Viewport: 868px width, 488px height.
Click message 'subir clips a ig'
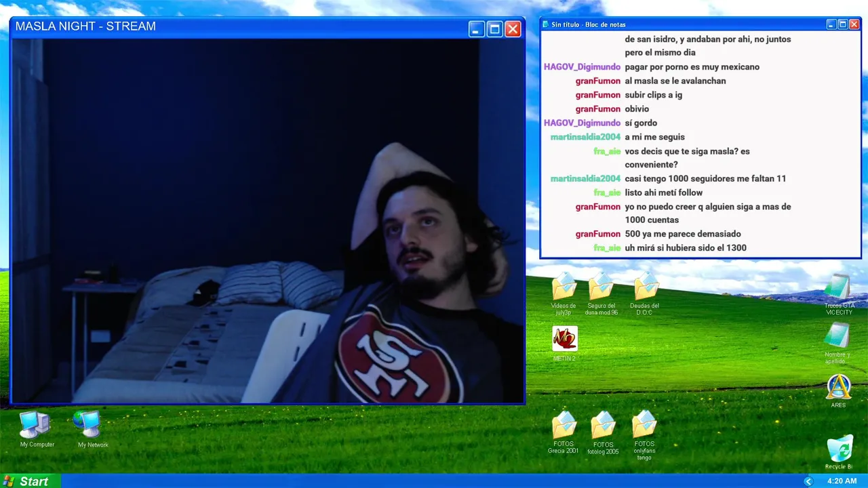(x=654, y=95)
